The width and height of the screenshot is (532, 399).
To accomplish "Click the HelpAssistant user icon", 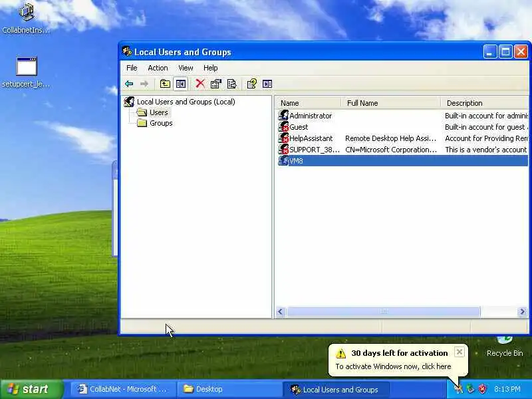I will click(x=283, y=138).
